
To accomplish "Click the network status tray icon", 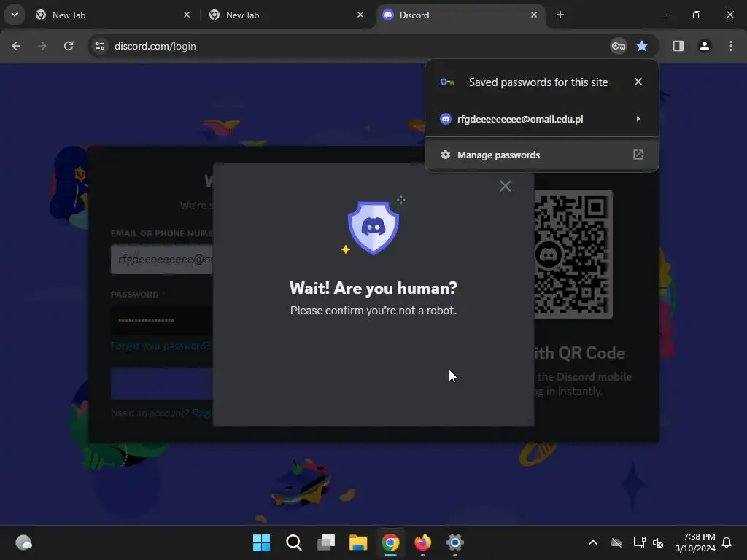I will (x=639, y=542).
